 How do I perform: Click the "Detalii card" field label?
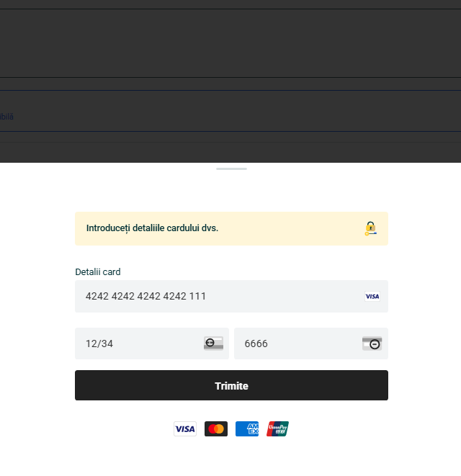point(98,271)
